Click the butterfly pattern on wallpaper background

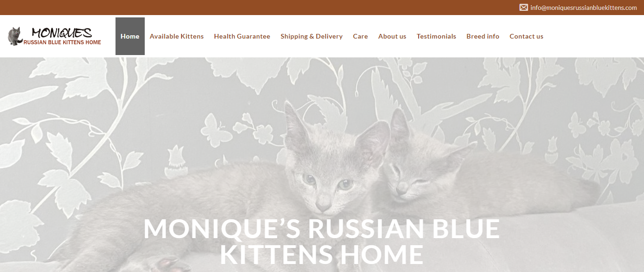pyautogui.click(x=216, y=129)
